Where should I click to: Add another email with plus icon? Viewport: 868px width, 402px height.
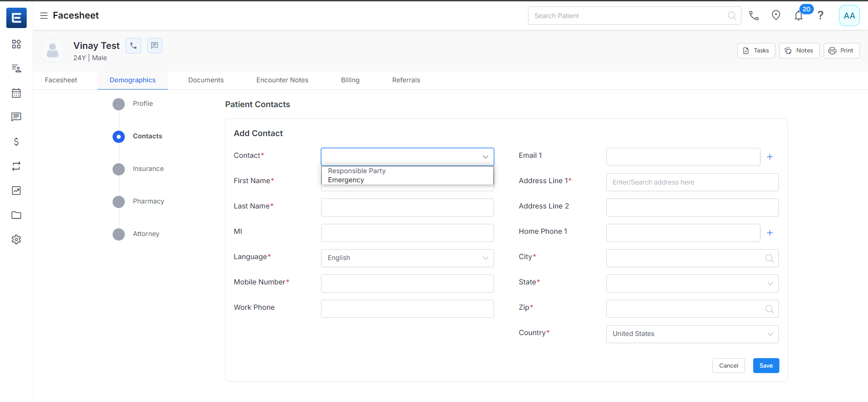[770, 157]
